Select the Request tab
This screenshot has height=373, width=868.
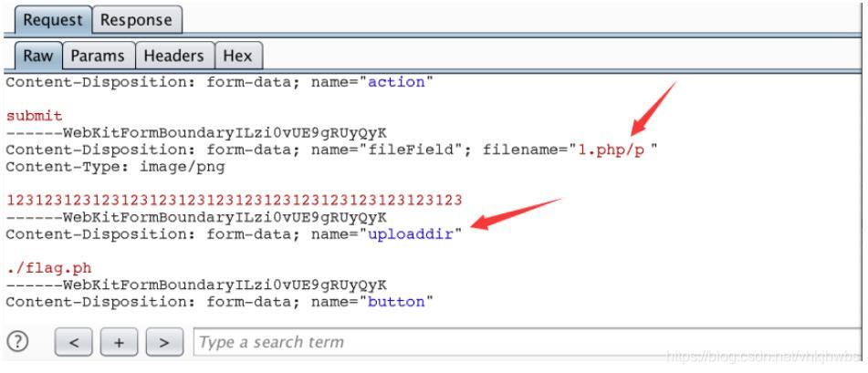[53, 20]
